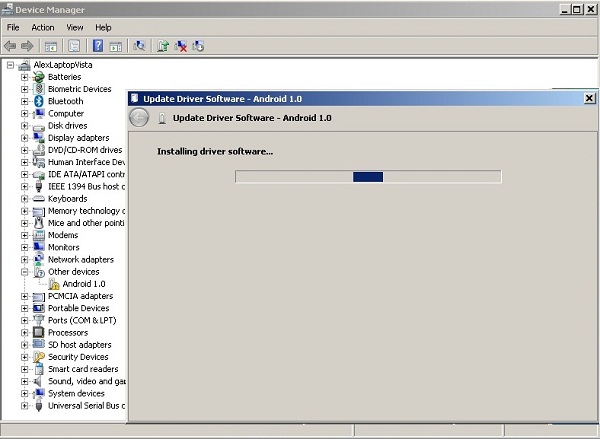Click Update driver software toolbar icon
Screen dimensions: 600x439
click(x=163, y=46)
